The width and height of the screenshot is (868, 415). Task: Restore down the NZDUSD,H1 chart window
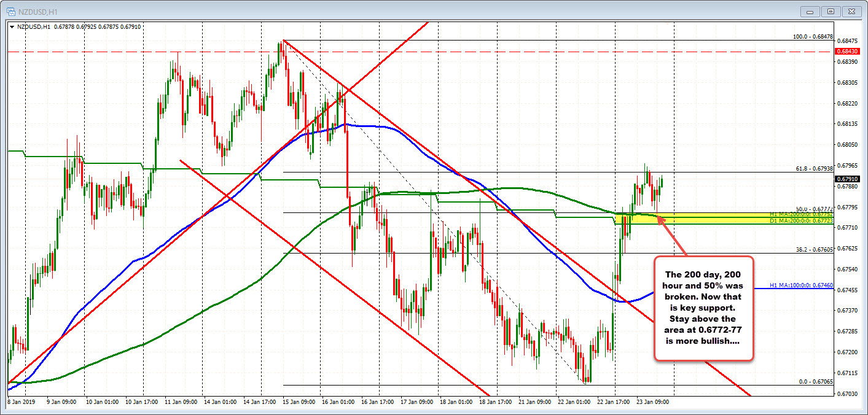click(831, 12)
